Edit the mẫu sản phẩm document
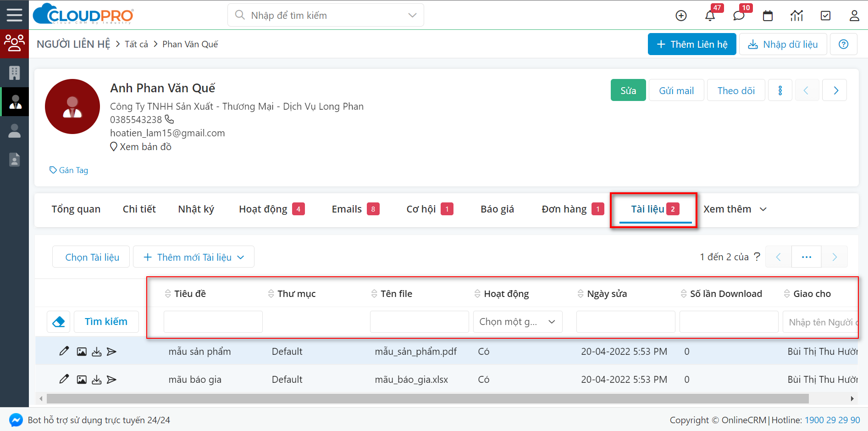 point(64,351)
